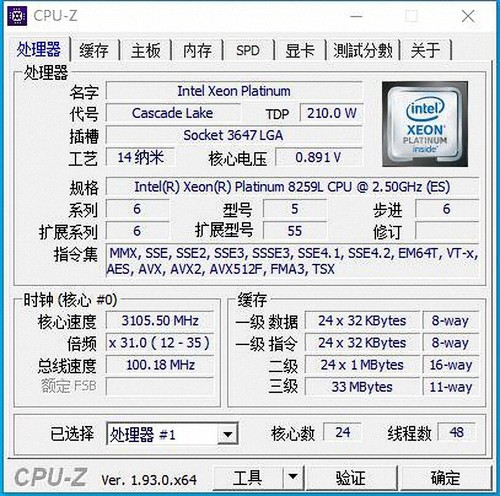The width and height of the screenshot is (500, 496).
Task: Click the Intel Xeon Platinum logo badge
Action: coord(425,124)
